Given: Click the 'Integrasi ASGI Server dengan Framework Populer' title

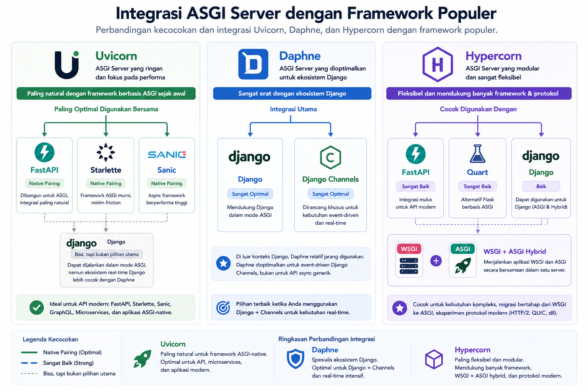Looking at the screenshot, I should (306, 13).
